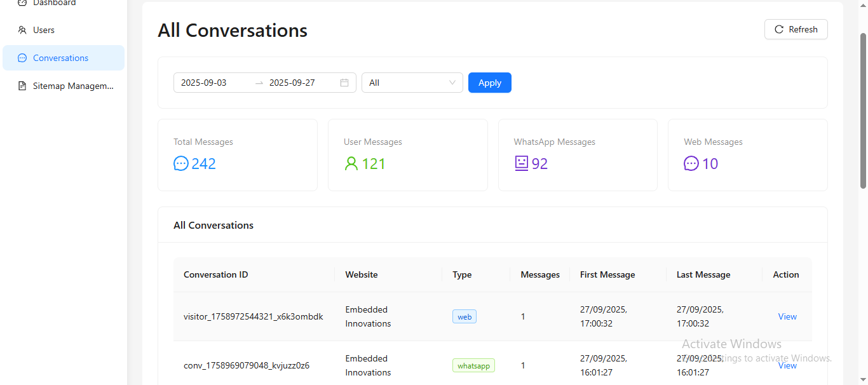Screen dimensions: 868x385
Task: View the visitor_1758972544321 conversation
Action: (x=787, y=316)
